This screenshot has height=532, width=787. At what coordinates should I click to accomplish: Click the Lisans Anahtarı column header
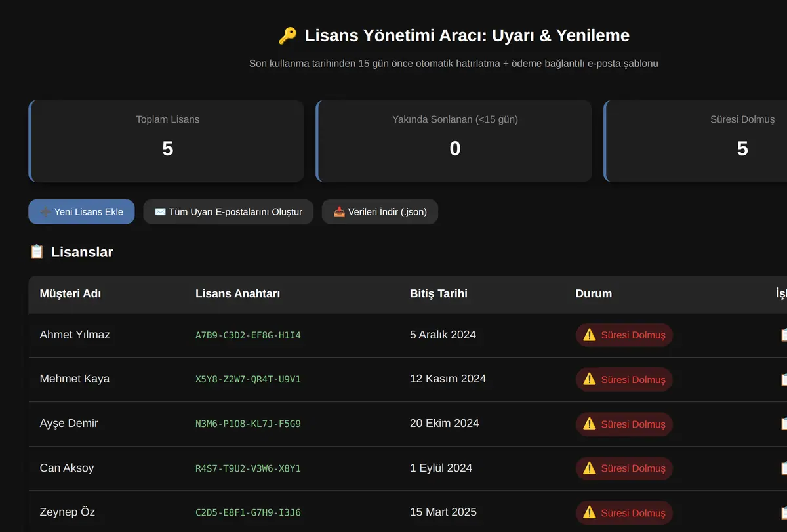coord(237,293)
